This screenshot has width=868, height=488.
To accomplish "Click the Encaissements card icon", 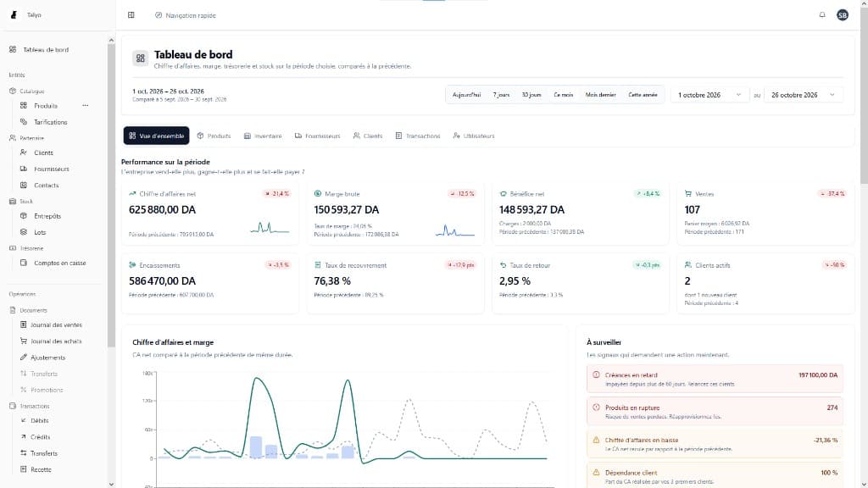I will click(x=132, y=265).
